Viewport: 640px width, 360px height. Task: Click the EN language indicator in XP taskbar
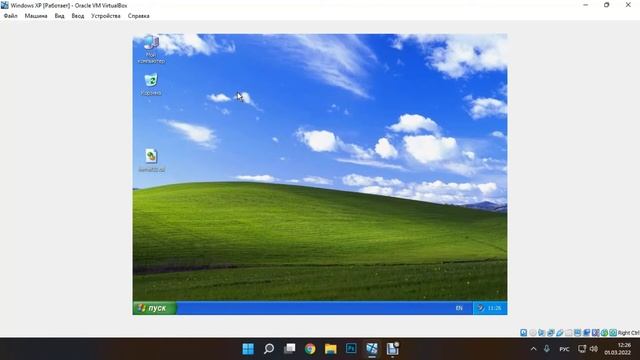point(459,308)
